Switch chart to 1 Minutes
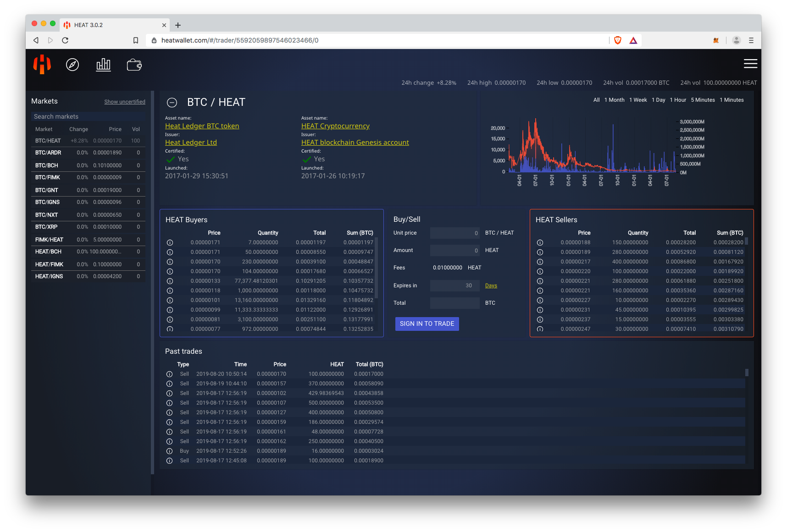Viewport: 787px width, 532px height. point(732,100)
